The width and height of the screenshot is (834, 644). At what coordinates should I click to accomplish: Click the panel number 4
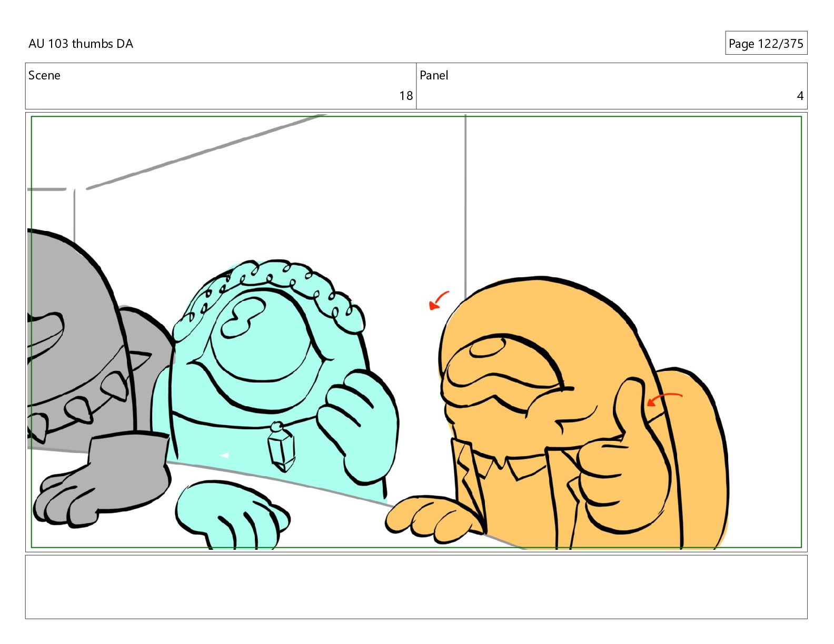coord(800,96)
